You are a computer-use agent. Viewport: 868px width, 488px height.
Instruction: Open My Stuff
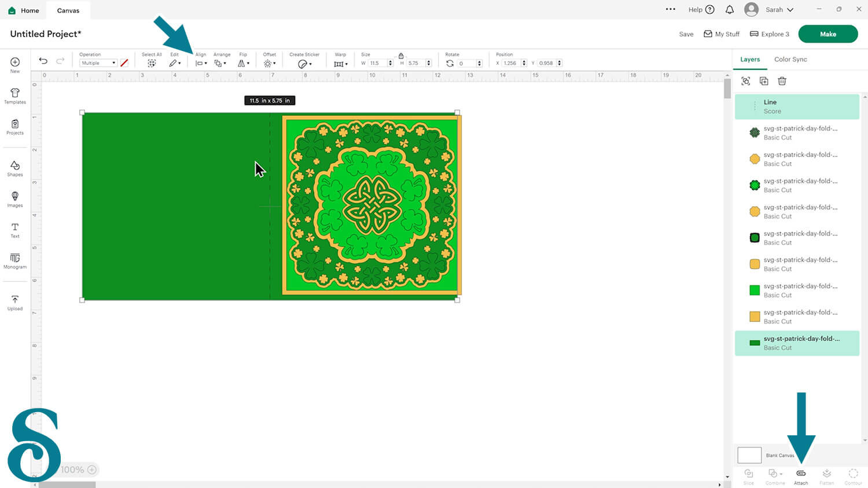click(x=722, y=34)
